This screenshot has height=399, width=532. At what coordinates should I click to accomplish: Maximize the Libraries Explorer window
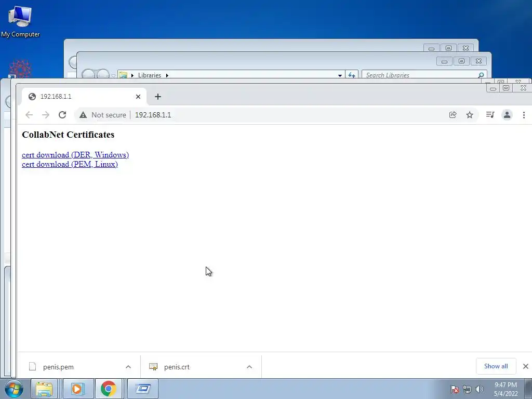pos(461,61)
